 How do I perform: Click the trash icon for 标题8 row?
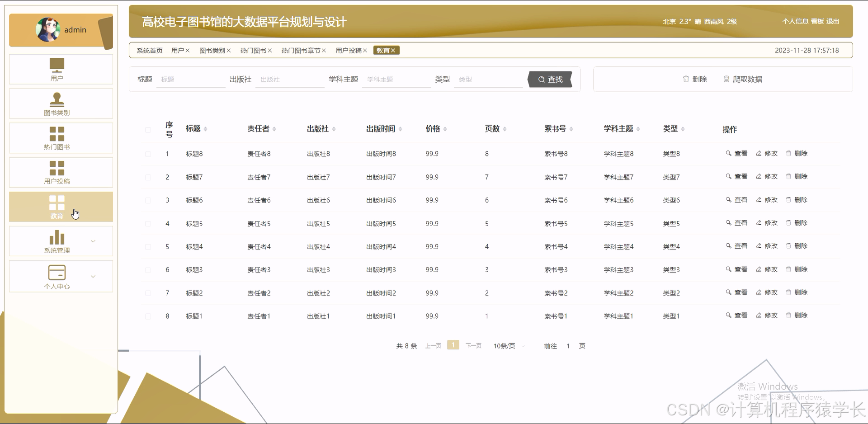[x=788, y=153]
